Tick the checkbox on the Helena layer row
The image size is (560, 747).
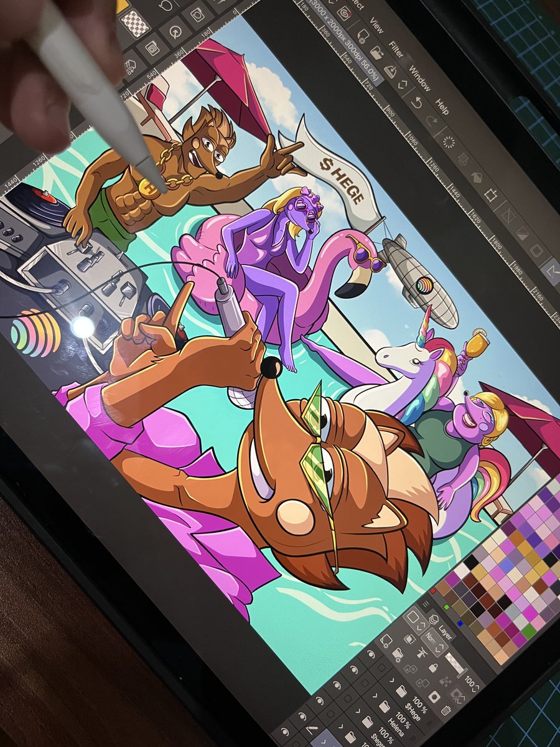pyautogui.click(x=365, y=683)
